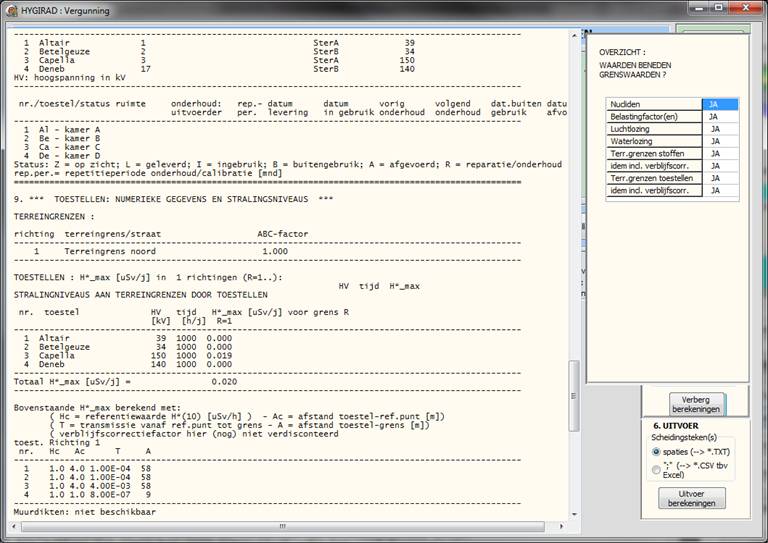Click the OVERZICHT : heading
768x543 pixels.
click(x=622, y=52)
